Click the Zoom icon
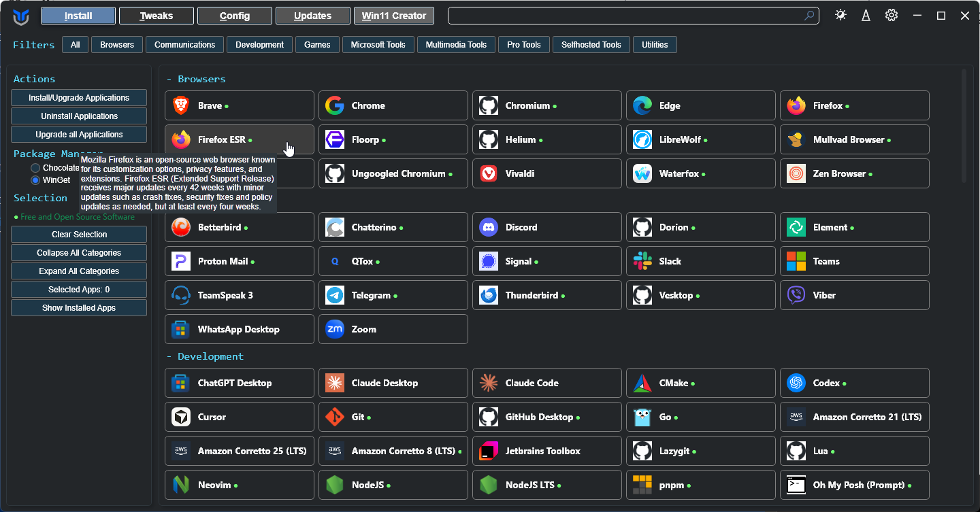 [335, 329]
